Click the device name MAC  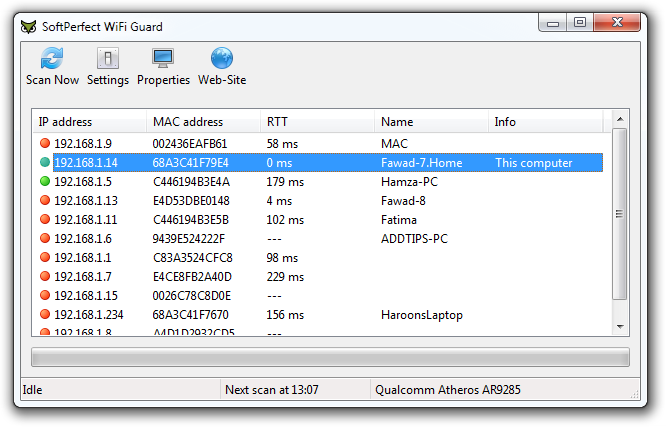click(x=394, y=144)
